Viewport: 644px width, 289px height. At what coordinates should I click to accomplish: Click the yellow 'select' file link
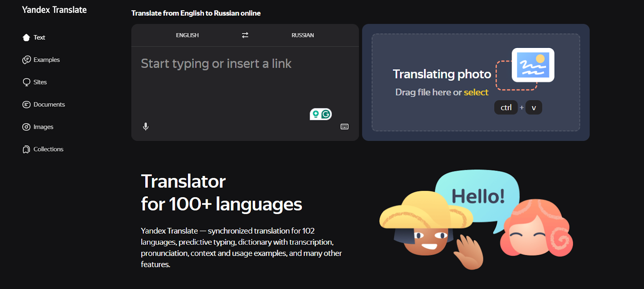tap(476, 92)
